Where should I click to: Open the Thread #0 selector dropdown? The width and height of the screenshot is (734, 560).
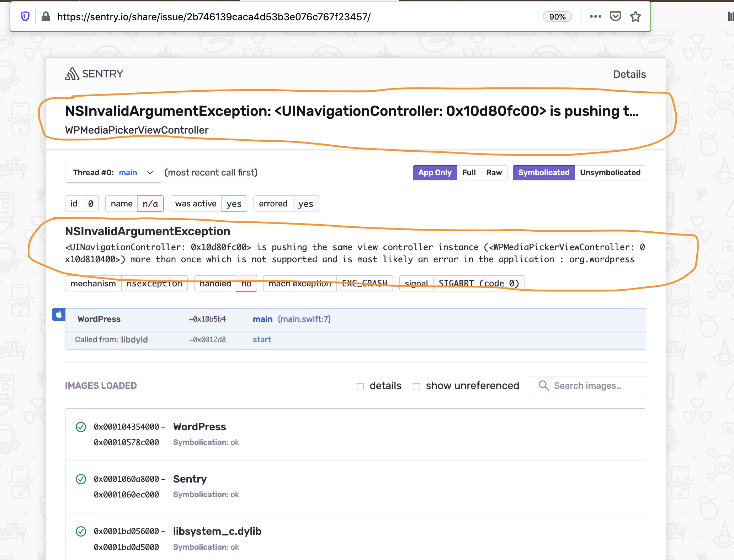[x=113, y=173]
